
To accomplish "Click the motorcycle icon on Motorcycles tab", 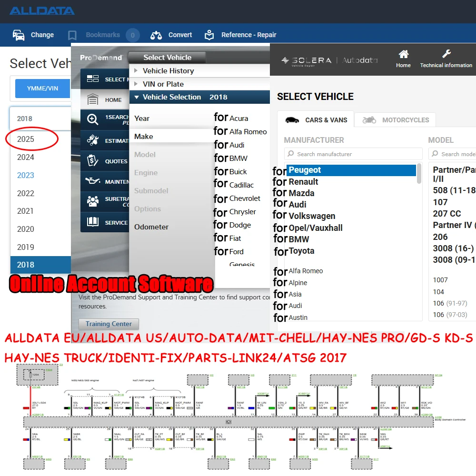I will tap(369, 120).
